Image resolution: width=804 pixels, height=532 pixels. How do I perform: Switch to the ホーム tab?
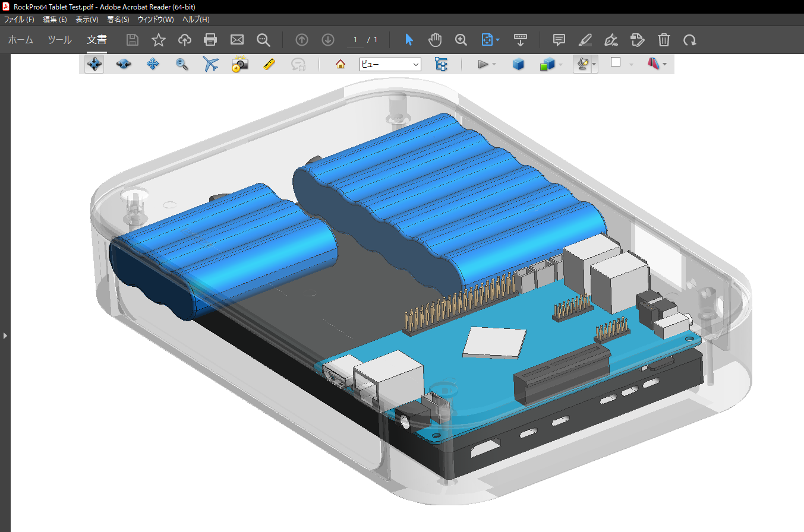tap(20, 40)
